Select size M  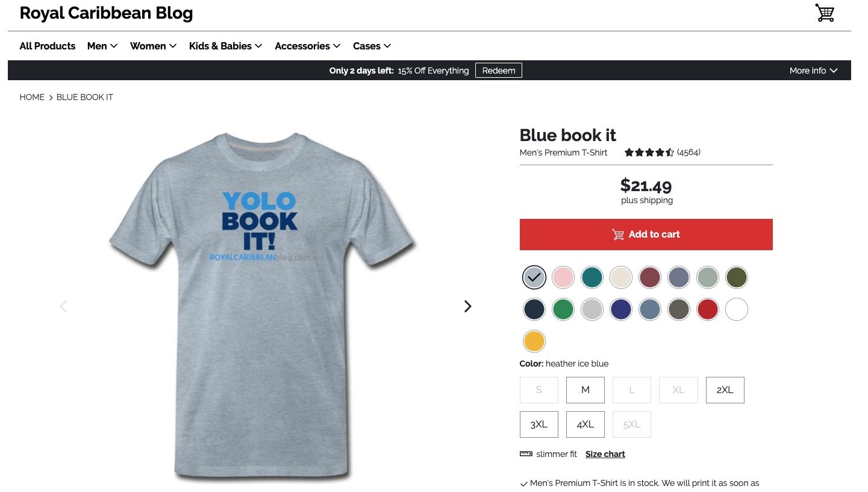585,390
